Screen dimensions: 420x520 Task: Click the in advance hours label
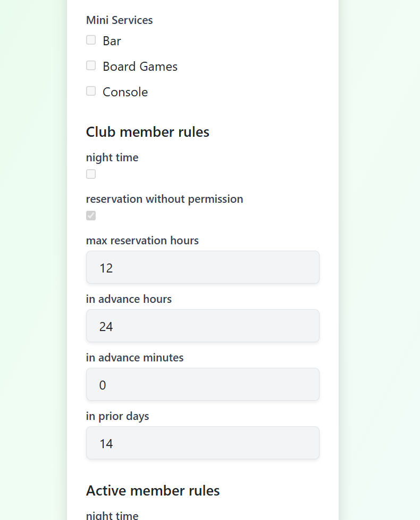(129, 299)
